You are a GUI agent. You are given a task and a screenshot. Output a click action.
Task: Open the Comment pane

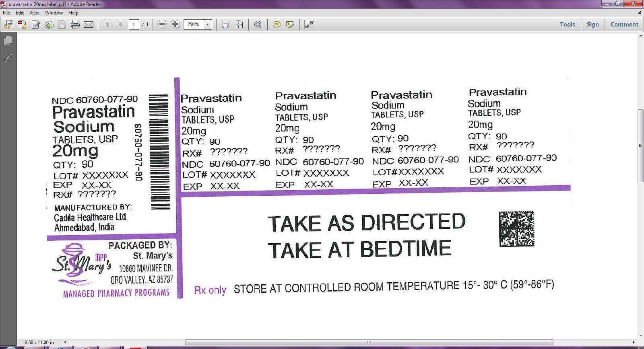pos(624,25)
